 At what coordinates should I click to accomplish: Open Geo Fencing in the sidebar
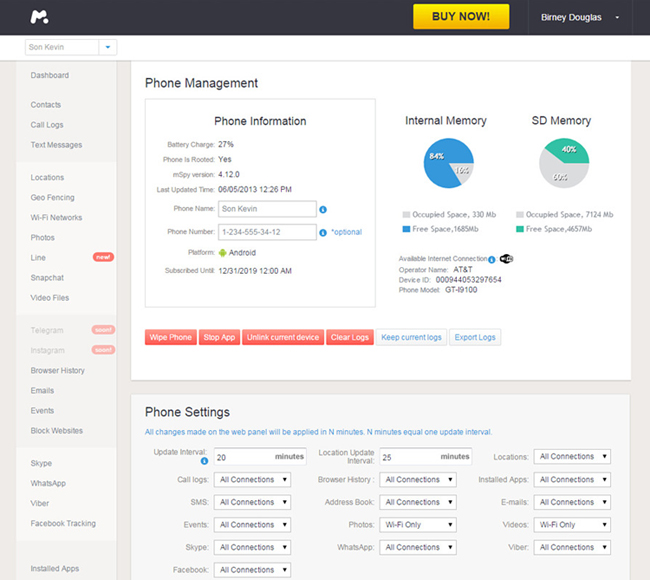pos(53,197)
